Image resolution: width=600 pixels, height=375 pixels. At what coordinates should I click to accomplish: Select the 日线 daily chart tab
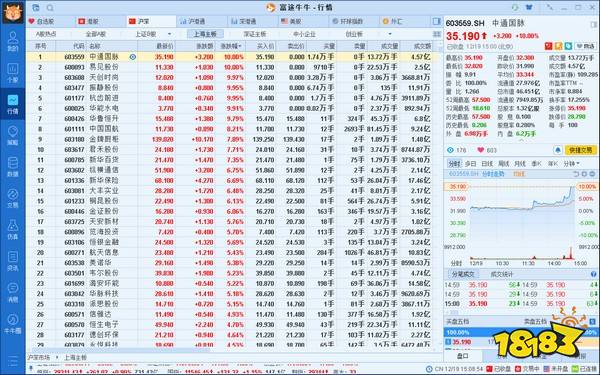tap(487, 163)
